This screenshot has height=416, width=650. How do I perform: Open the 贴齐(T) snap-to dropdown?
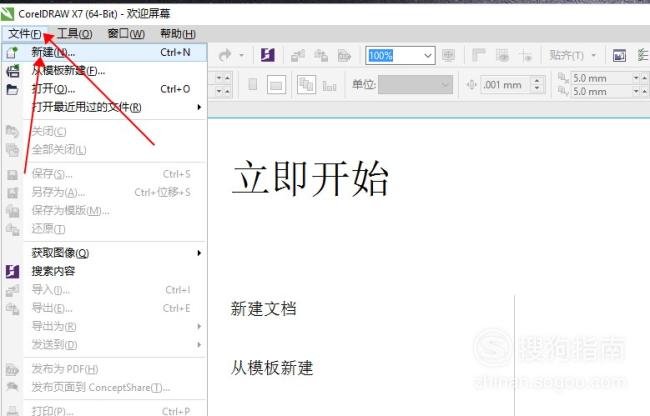point(572,55)
